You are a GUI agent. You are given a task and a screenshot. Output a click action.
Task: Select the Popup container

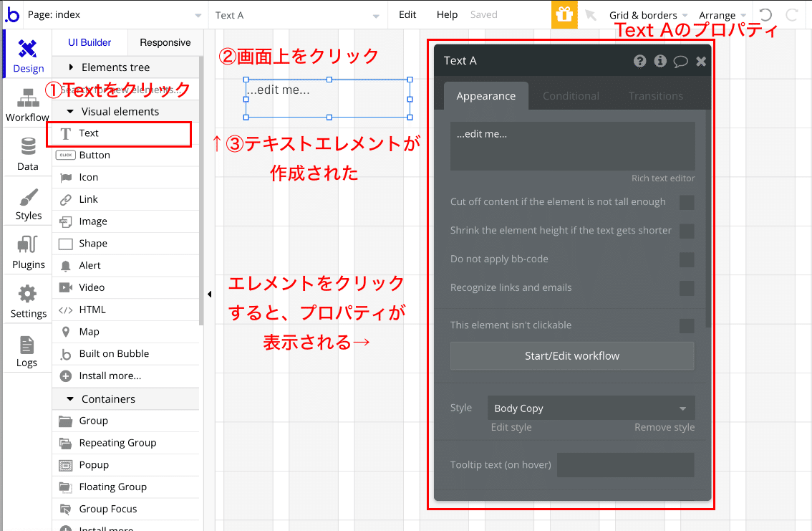click(126, 465)
